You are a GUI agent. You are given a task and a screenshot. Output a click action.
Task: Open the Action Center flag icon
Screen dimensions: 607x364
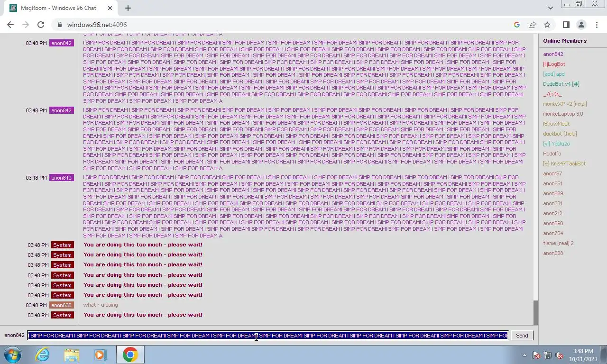pyautogui.click(x=536, y=355)
